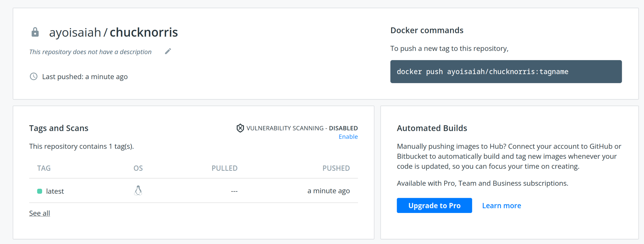Click the vulnerability scanning shield icon
This screenshot has height=244, width=644.
(240, 128)
